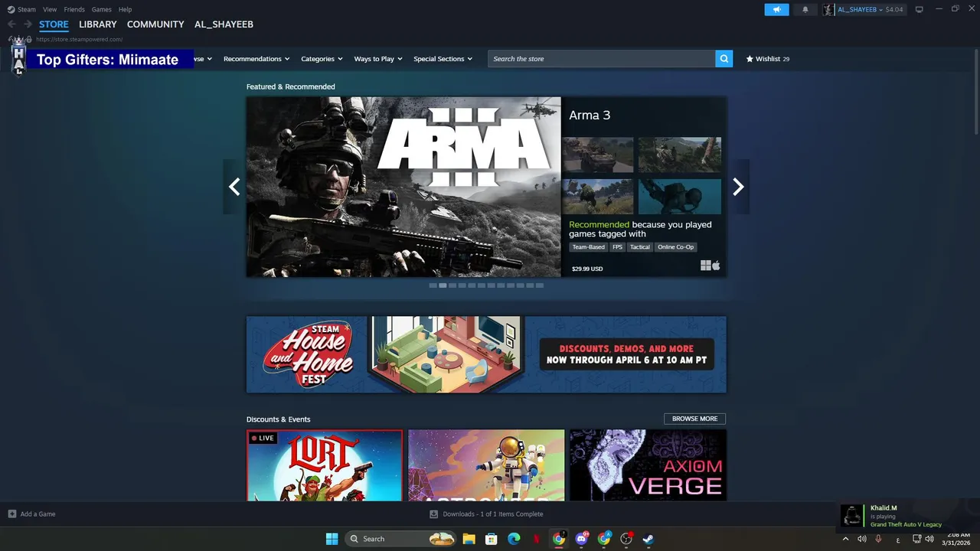Open the Steam House and Home Fest banner

coord(486,354)
